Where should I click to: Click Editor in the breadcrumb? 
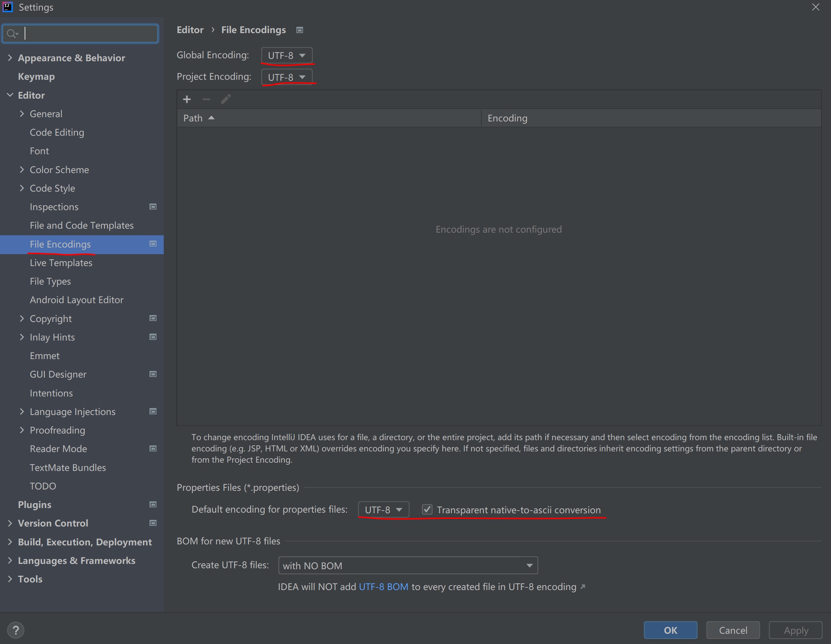[190, 30]
